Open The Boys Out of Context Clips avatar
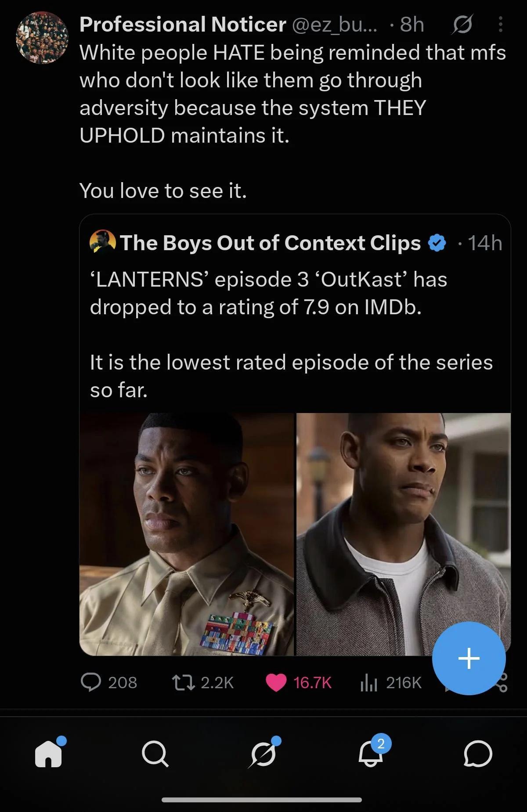527x812 pixels. tap(102, 242)
